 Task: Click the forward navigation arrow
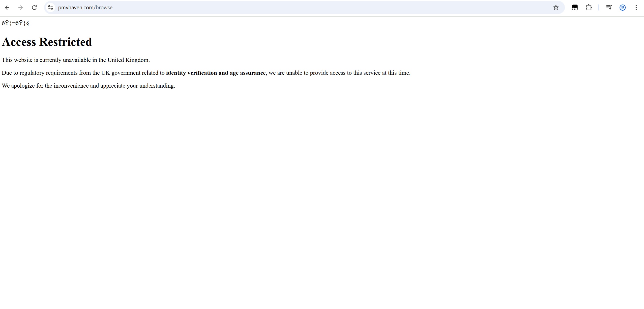[21, 8]
